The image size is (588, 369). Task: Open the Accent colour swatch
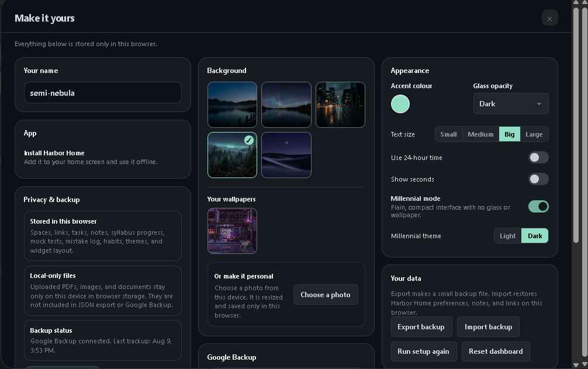400,104
